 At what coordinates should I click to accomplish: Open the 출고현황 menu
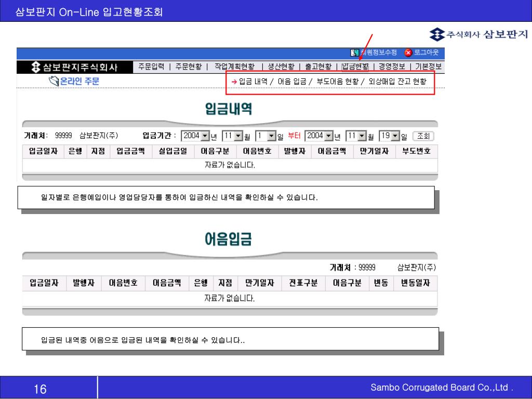click(x=318, y=66)
